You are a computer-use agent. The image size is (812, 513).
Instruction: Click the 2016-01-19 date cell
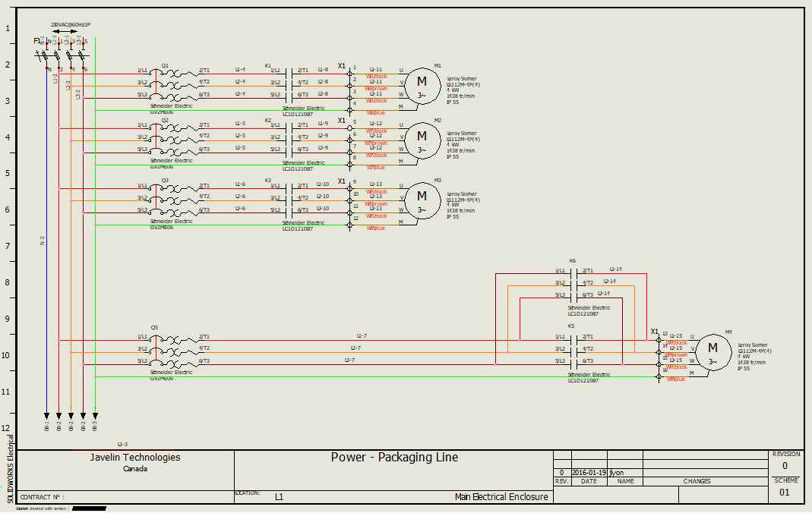(x=589, y=472)
